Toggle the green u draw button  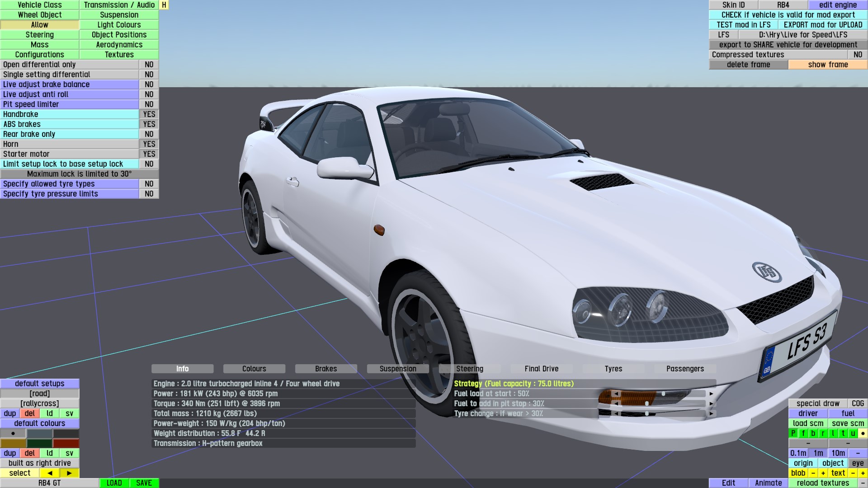(x=853, y=433)
